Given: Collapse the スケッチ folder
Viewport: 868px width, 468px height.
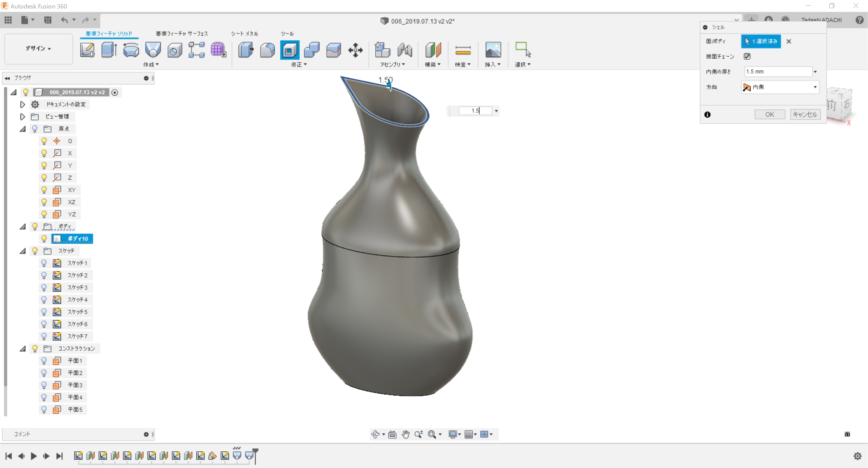Looking at the screenshot, I should [22, 251].
